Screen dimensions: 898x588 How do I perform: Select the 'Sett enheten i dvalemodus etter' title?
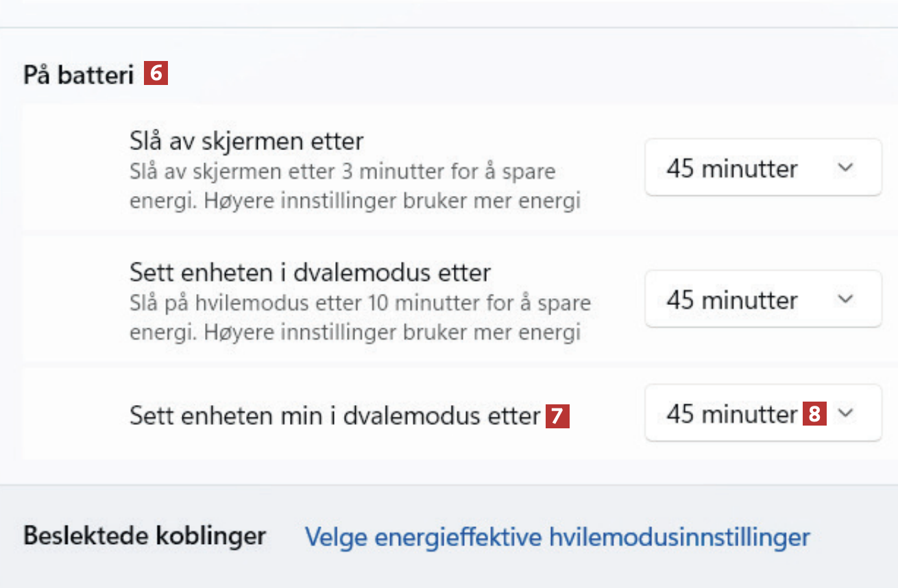click(310, 273)
